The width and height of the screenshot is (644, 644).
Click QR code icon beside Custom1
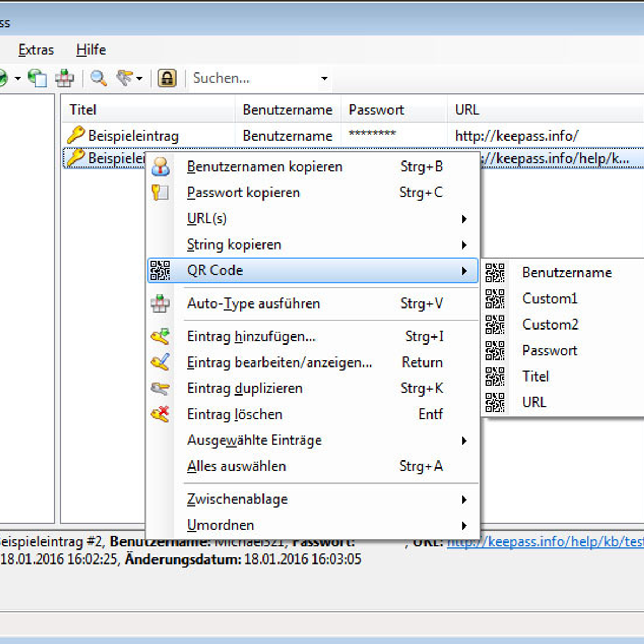coord(495,298)
